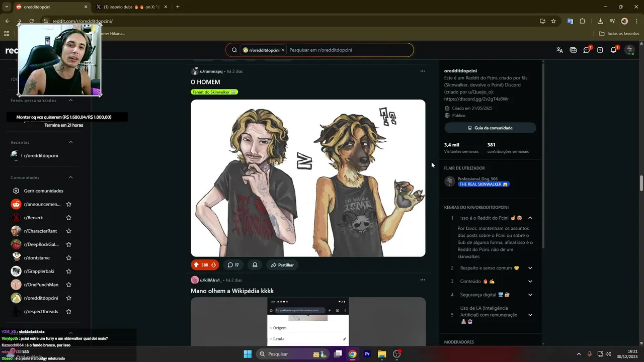
Task: Open comments showing 17 on O HOMEM
Action: [x=233, y=265]
